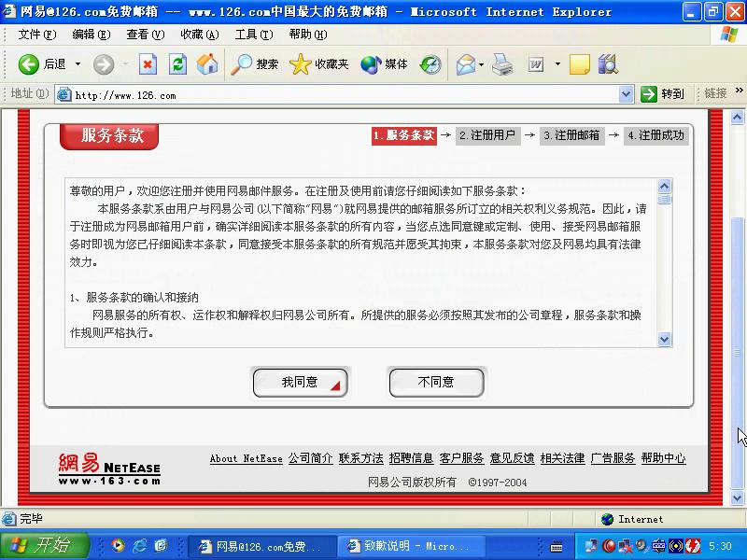
Task: Select step 2.注册用户 tab
Action: tap(487, 135)
